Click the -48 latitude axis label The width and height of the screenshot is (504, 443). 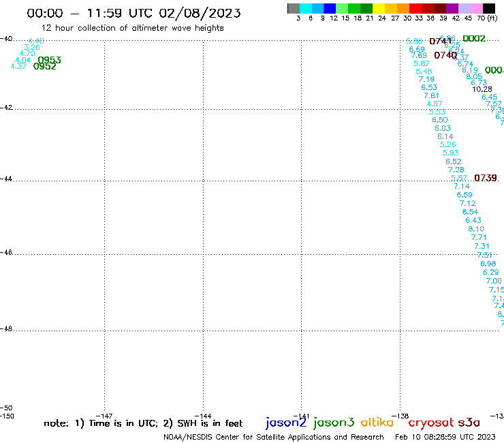(x=6, y=329)
